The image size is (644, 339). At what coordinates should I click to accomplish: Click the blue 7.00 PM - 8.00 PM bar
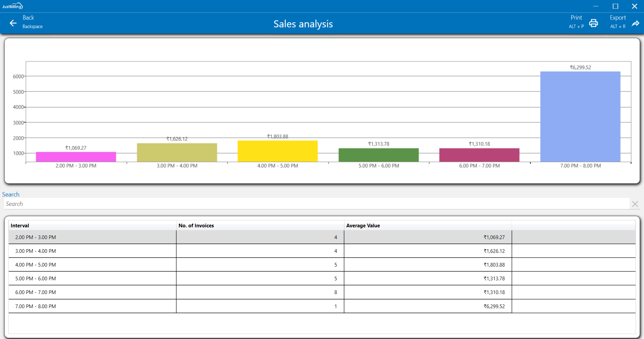pos(580,117)
